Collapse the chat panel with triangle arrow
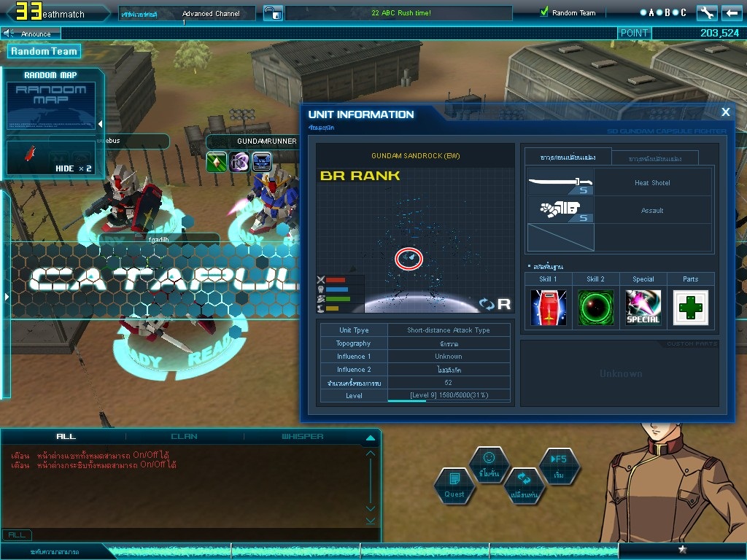 pos(370,437)
